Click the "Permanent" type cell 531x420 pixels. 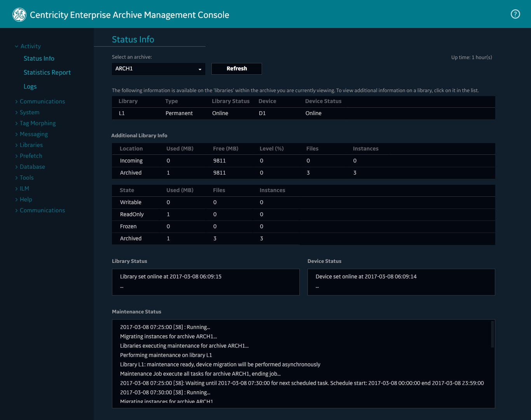179,113
